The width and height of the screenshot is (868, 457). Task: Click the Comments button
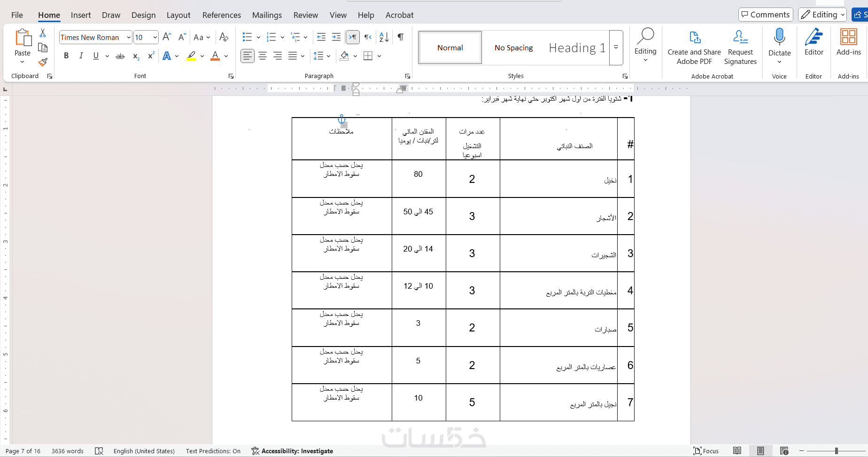click(766, 15)
